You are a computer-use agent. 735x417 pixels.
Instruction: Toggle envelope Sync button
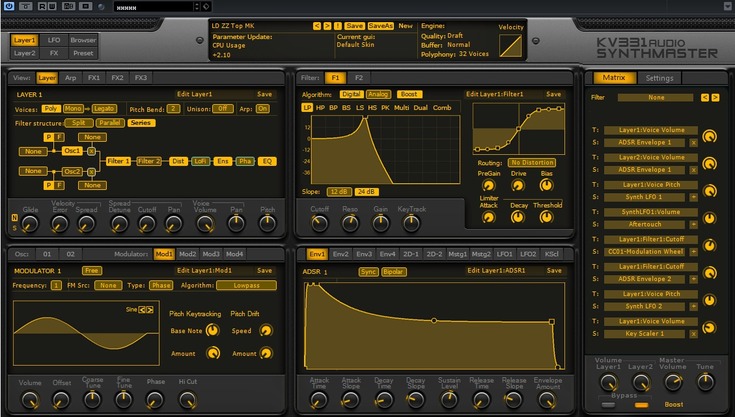[x=368, y=272]
